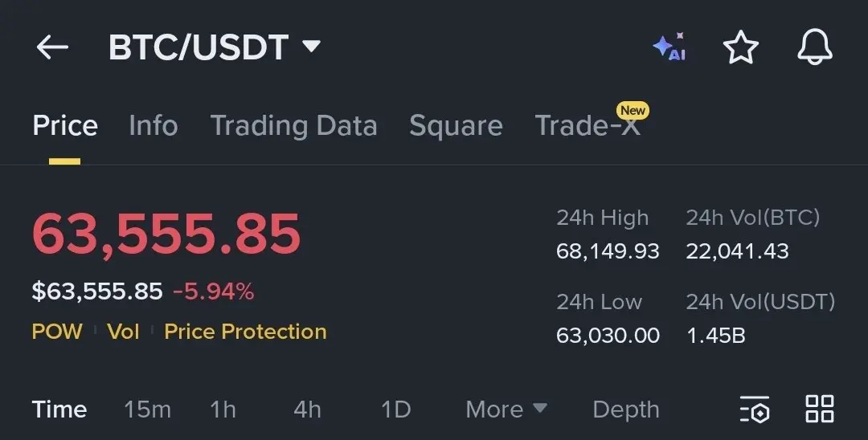Choose the 4h chart interval
868x440 pixels.
pyautogui.click(x=307, y=409)
